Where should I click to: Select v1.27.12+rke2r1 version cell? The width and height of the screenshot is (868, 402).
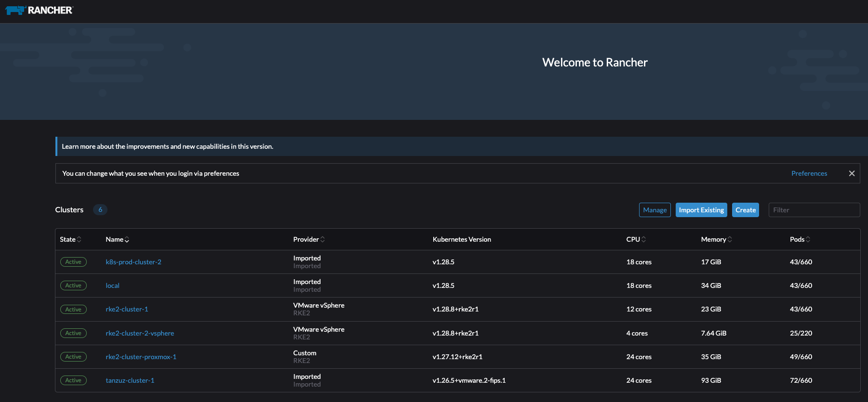(x=457, y=357)
